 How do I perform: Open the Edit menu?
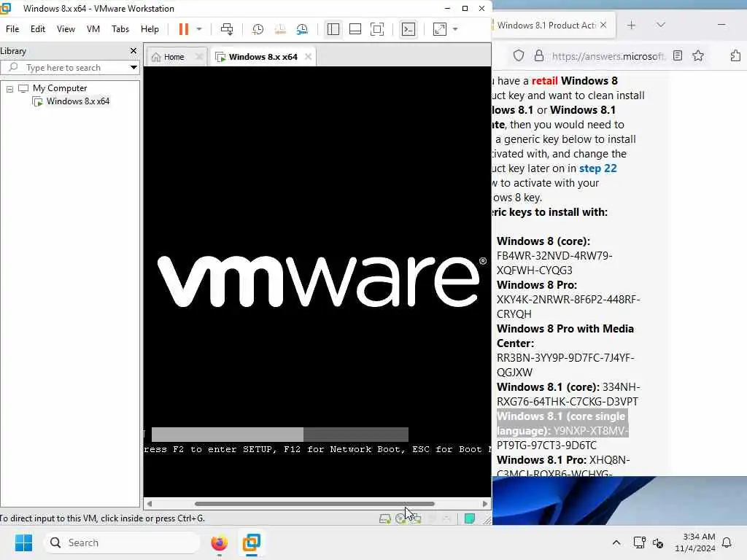coord(38,29)
